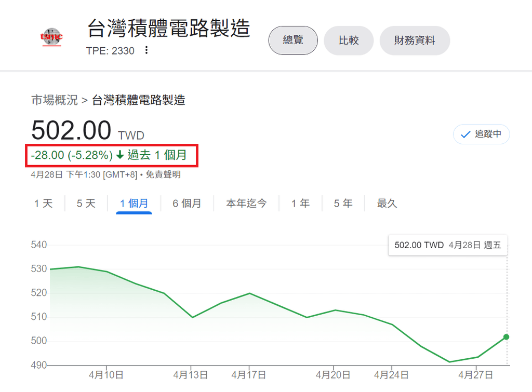The image size is (532, 392).
Task: Click the TSMC company logo
Action: click(51, 37)
